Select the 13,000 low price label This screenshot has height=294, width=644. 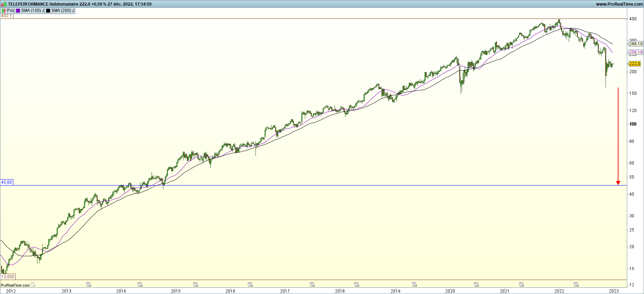[x=8, y=277]
